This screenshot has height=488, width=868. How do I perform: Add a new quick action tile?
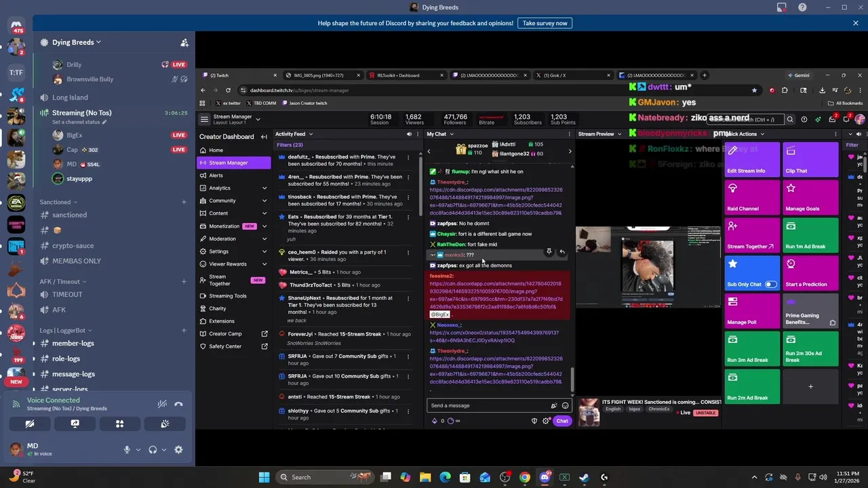point(810,386)
